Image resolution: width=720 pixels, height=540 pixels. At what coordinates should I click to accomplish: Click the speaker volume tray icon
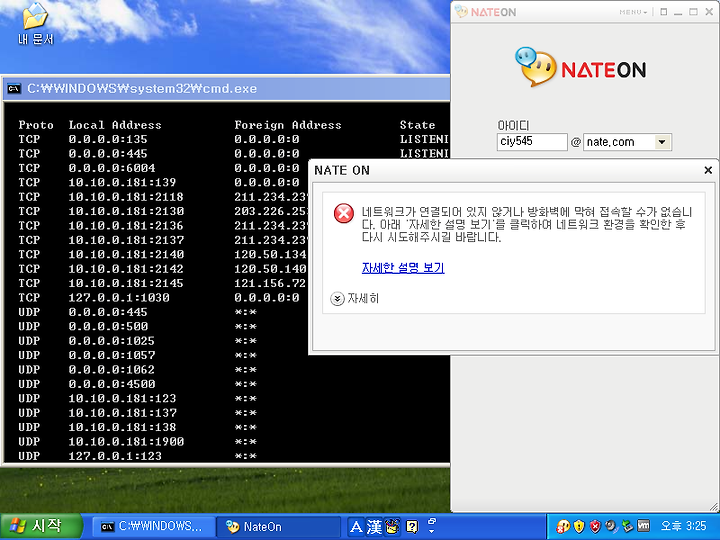point(611,526)
